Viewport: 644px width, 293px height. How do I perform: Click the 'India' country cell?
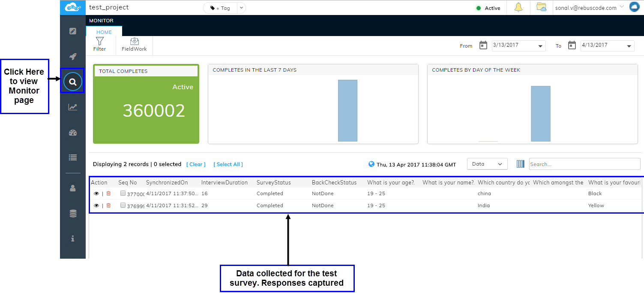(484, 205)
